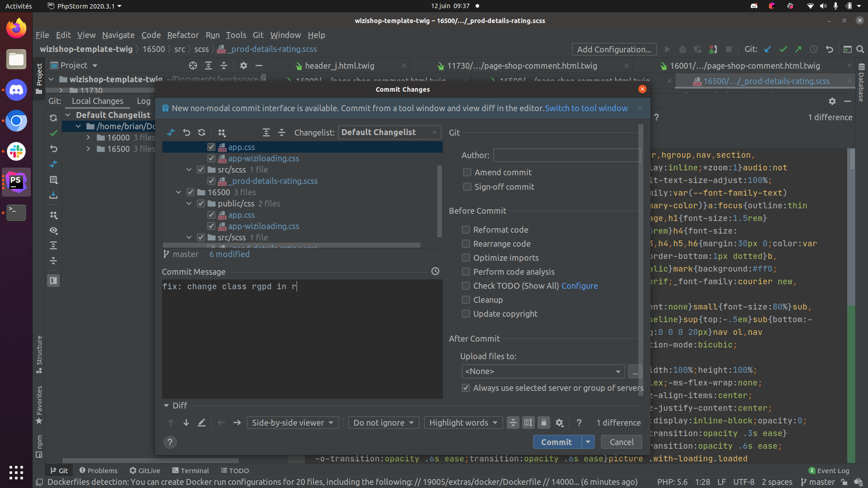The image size is (868, 488).
Task: Click the Rollback icon in commit toolbar
Action: pyautogui.click(x=186, y=132)
